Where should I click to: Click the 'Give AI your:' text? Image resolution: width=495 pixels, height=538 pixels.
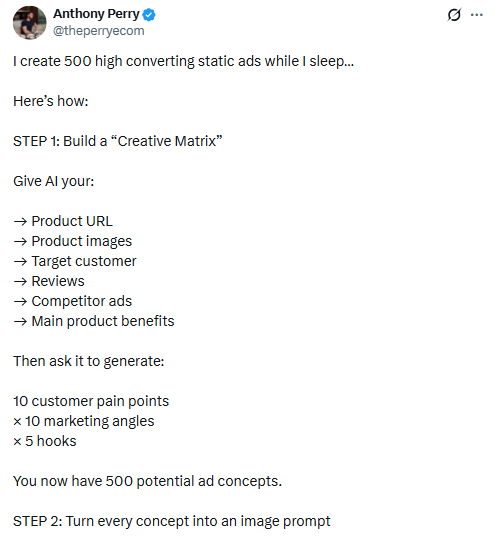(x=54, y=181)
